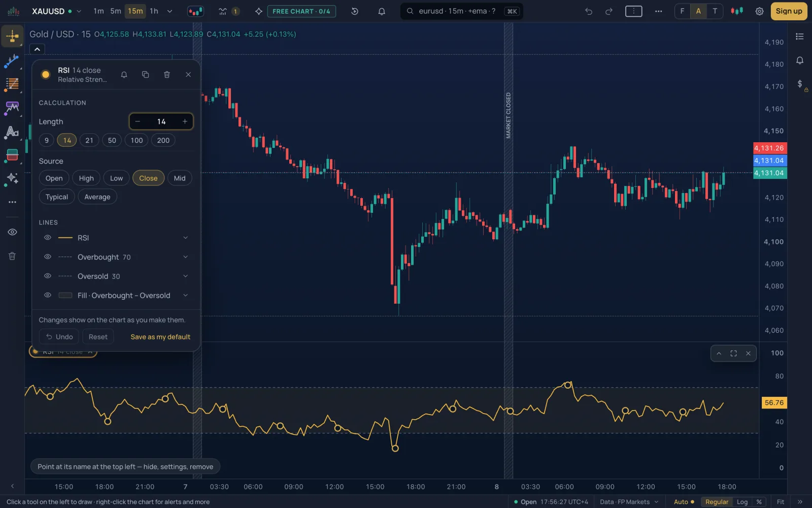Image resolution: width=812 pixels, height=508 pixels.
Task: Open the XAUUSD symbol dropdown
Action: point(79,11)
